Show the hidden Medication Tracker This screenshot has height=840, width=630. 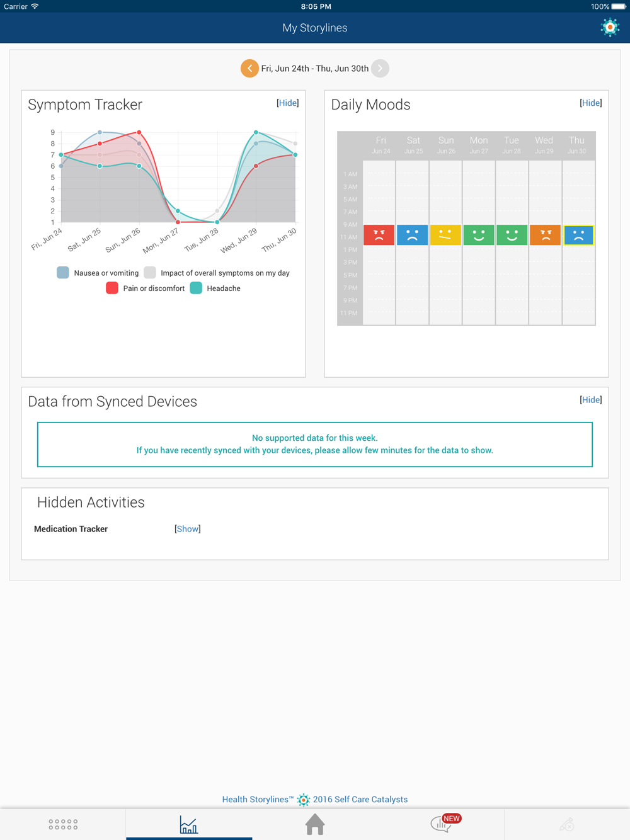tap(188, 529)
